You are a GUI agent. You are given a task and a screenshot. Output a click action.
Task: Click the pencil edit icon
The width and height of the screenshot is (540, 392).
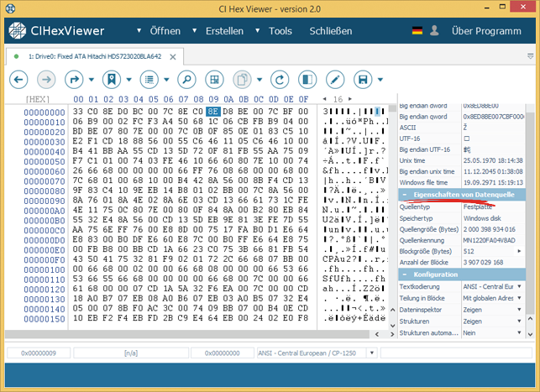point(334,80)
